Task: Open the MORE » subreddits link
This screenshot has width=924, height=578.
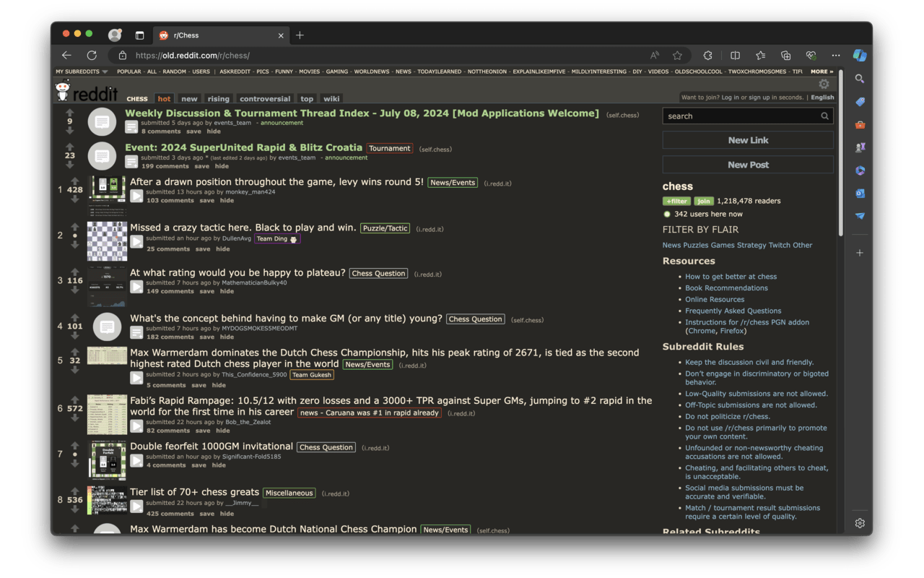Action: [821, 72]
